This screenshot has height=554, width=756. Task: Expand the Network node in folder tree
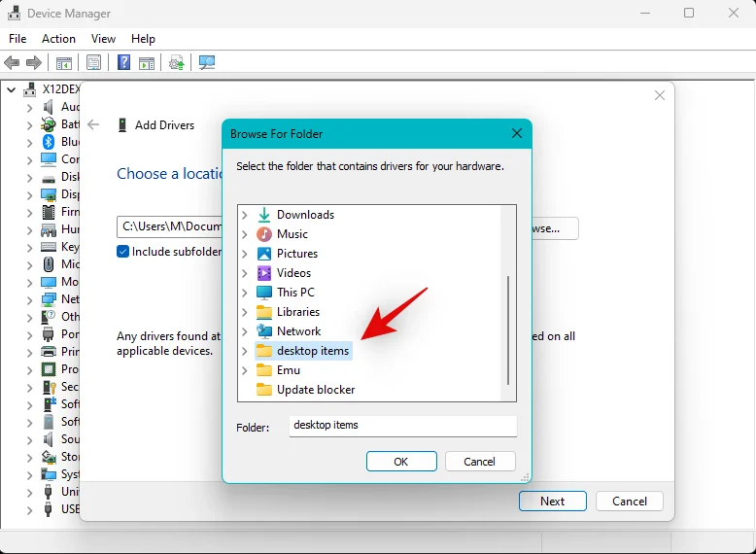(x=245, y=331)
